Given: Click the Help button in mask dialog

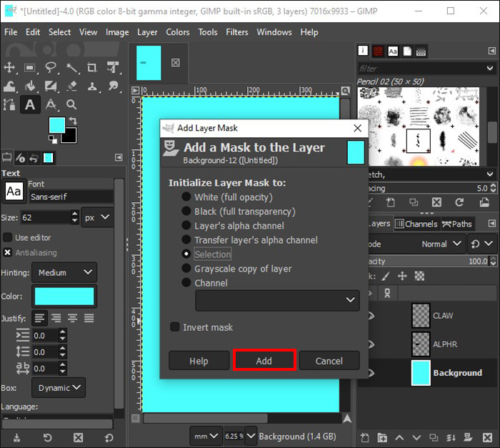Looking at the screenshot, I should coord(199,361).
